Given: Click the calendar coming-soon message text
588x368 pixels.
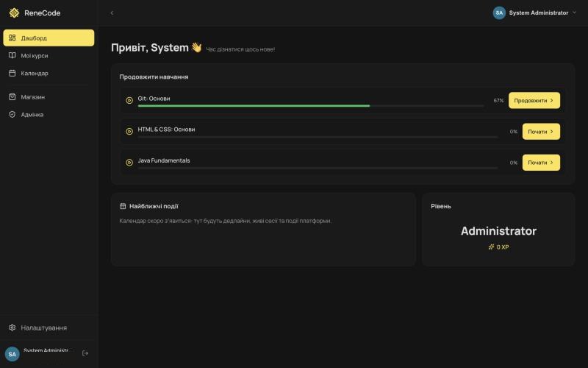Looking at the screenshot, I should pos(226,221).
